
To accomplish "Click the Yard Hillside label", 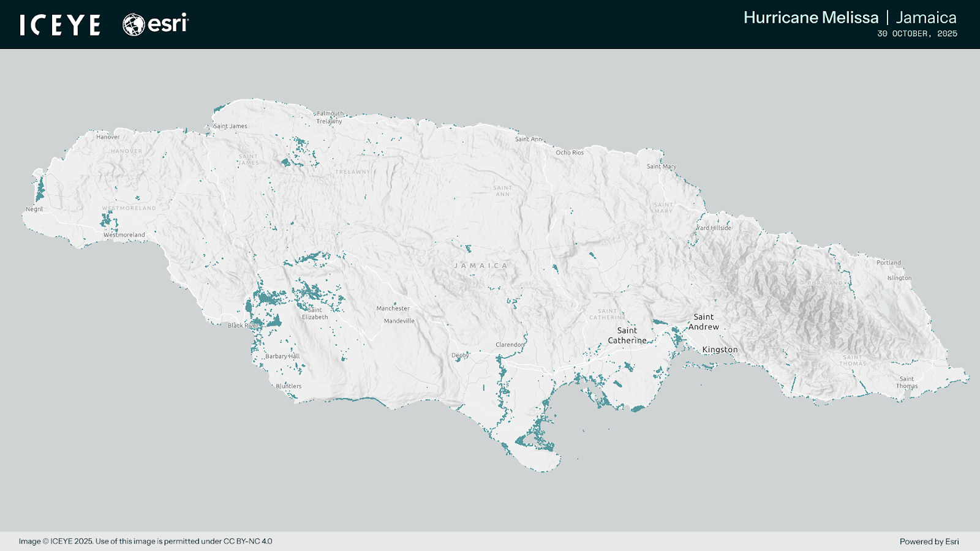I will (714, 228).
